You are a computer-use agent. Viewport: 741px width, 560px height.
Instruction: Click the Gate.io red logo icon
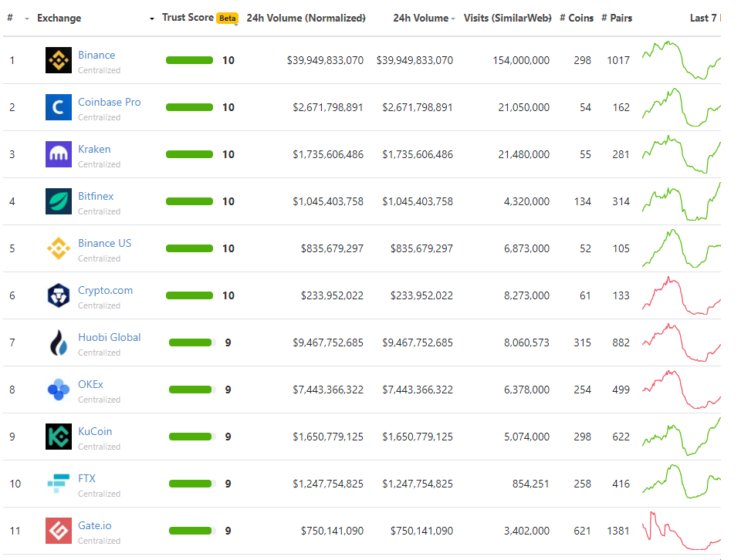point(59,531)
